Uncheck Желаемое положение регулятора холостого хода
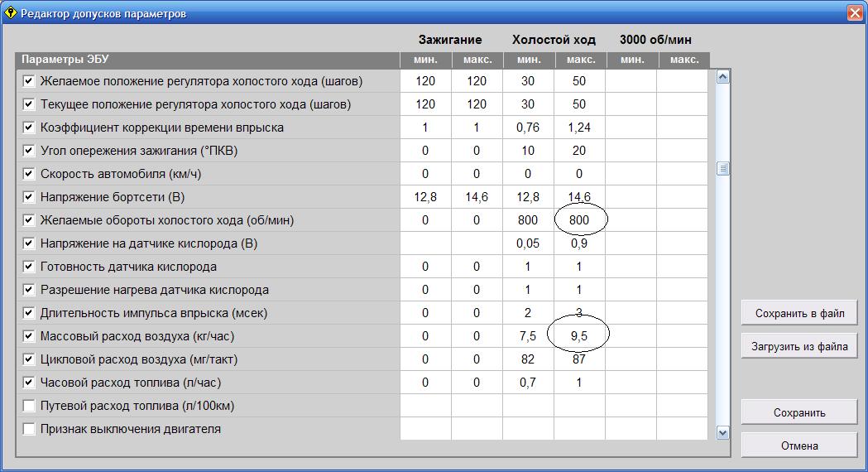The width and height of the screenshot is (868, 472). (x=29, y=81)
